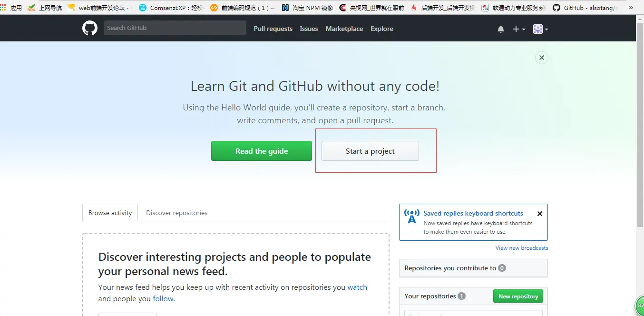Expand the plus create-new dropdown
The height and width of the screenshot is (316, 644).
pos(519,29)
